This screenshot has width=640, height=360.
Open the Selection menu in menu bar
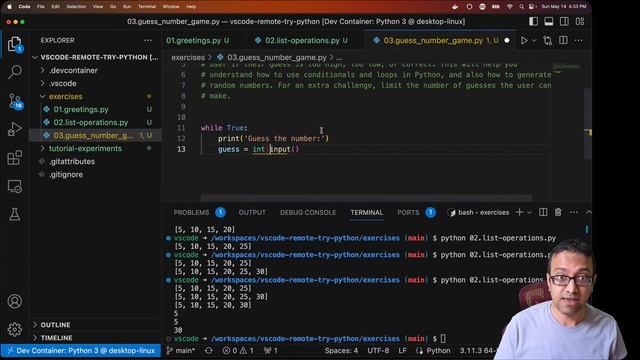[76, 7]
